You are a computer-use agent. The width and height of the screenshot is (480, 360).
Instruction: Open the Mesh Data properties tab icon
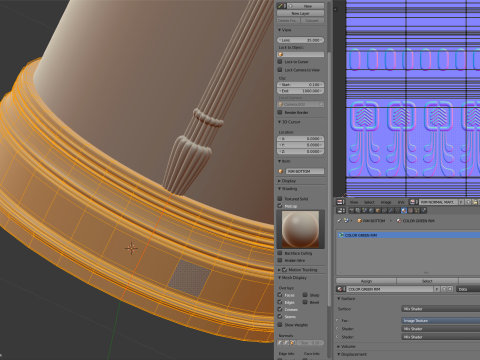[x=398, y=210]
